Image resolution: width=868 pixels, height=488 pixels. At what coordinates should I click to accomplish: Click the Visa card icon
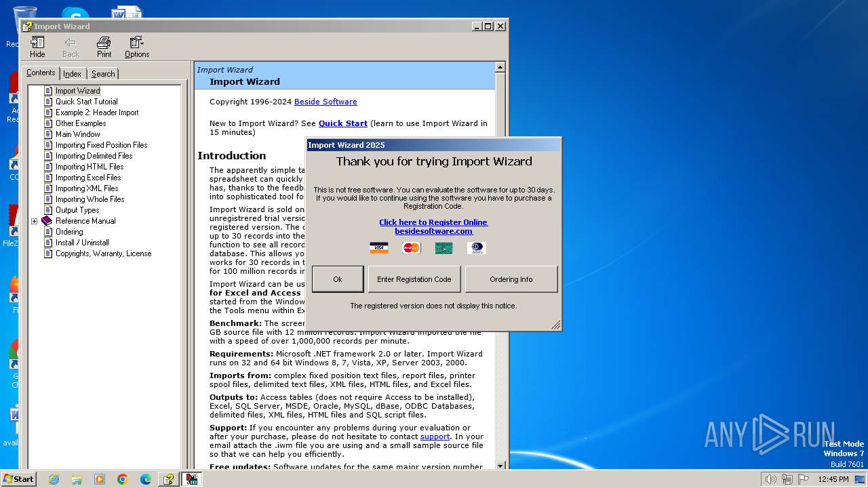click(379, 248)
